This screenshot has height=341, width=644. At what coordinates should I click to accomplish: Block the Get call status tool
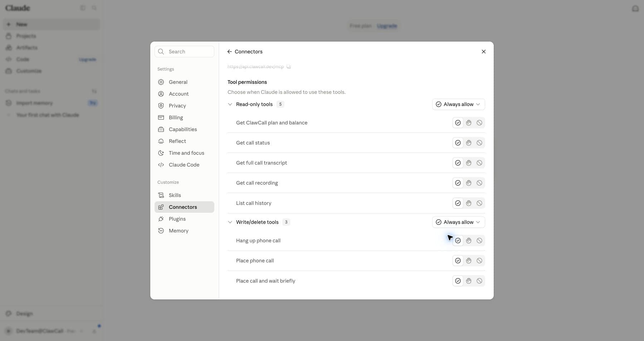(x=479, y=143)
